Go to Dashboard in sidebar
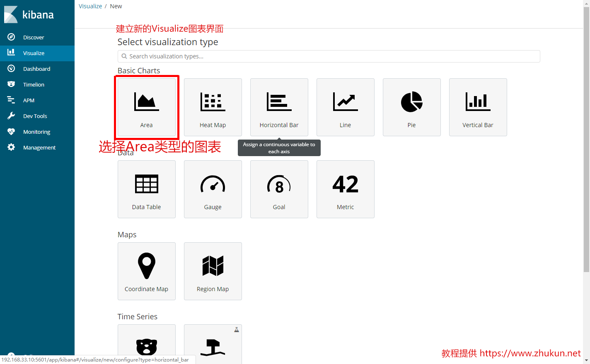Image resolution: width=590 pixels, height=364 pixels. coord(37,69)
